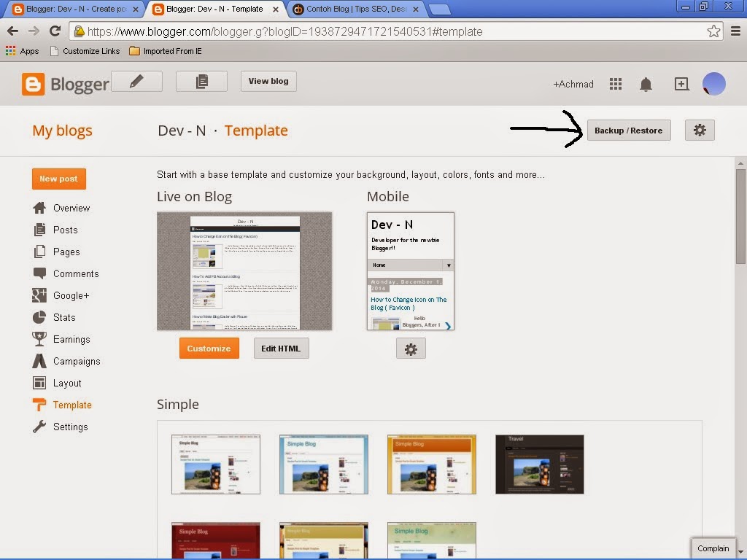
Task: Switch to Blogger Create post tab
Action: click(76, 9)
